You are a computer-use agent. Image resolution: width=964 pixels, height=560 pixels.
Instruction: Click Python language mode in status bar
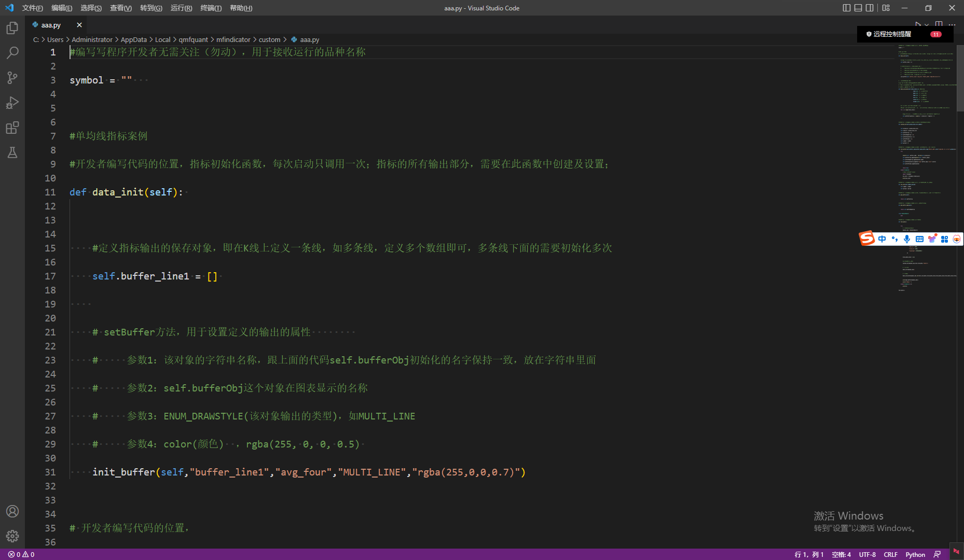[915, 554]
